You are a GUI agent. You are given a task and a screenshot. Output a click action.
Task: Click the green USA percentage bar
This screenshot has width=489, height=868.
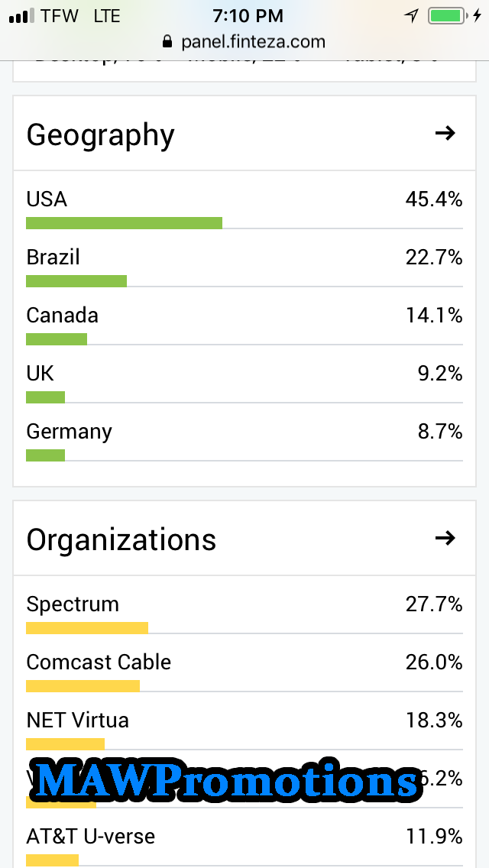(124, 223)
